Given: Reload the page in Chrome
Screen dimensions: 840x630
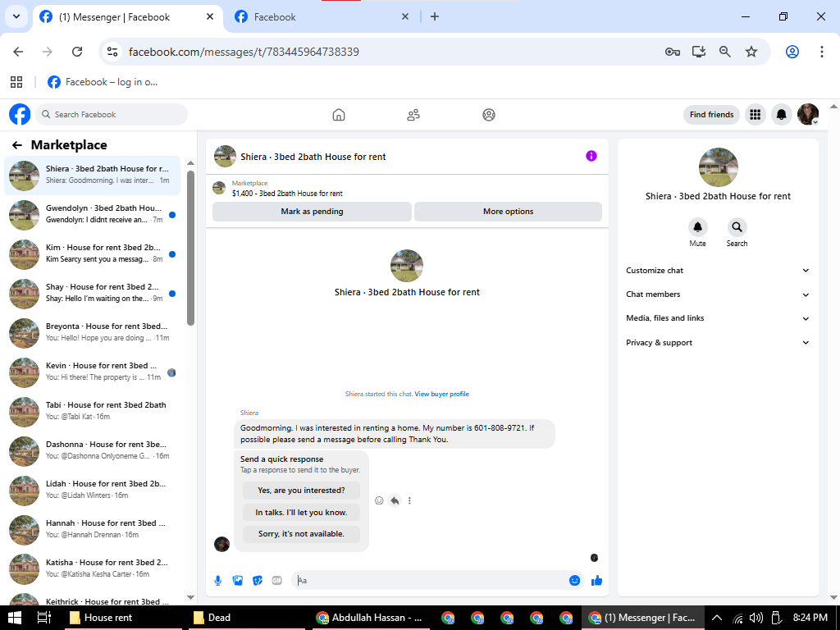Looking at the screenshot, I should [x=77, y=52].
